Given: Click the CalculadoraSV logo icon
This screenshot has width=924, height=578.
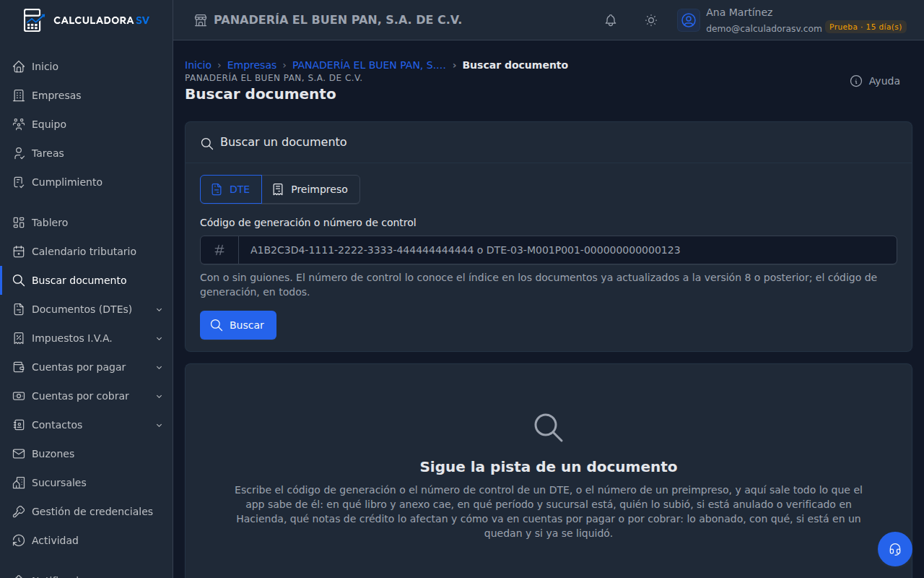Looking at the screenshot, I should coord(33,20).
